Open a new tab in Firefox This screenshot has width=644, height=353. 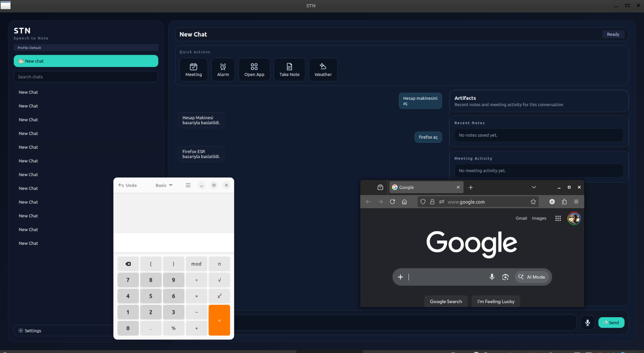point(471,187)
